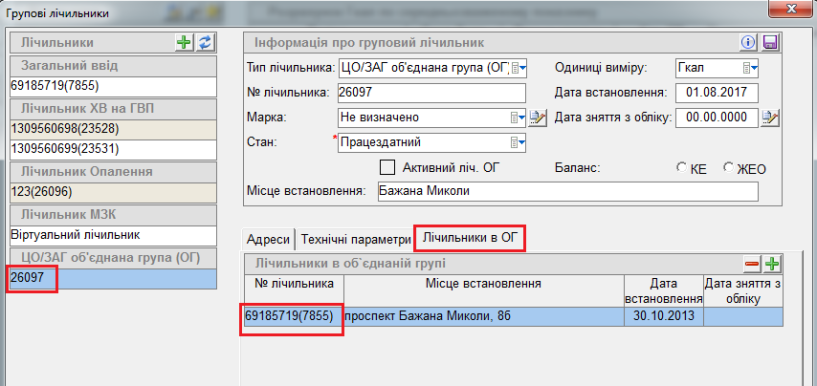Remove meter from об'єднаній групі with minus
Screen dimensions: 817x386
[752, 265]
